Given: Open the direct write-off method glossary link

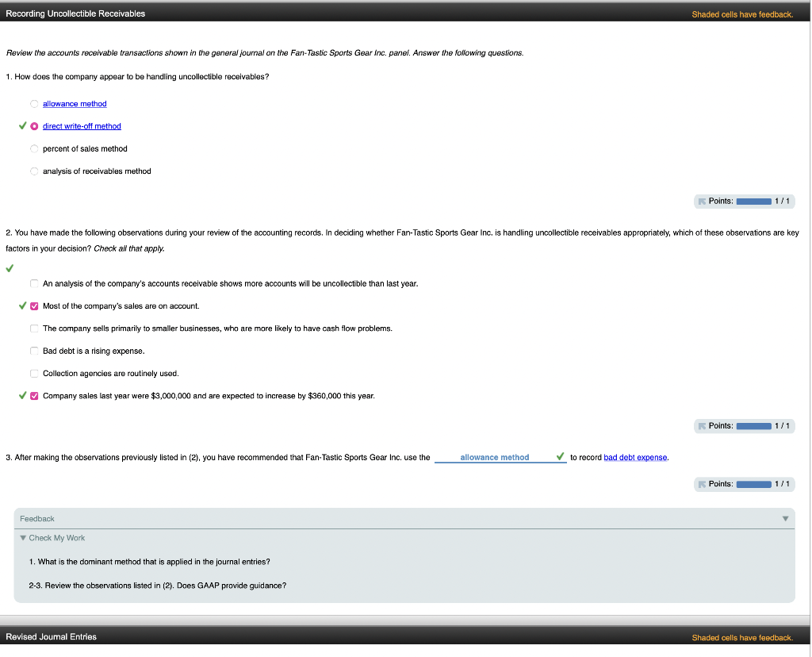Looking at the screenshot, I should pos(82,126).
